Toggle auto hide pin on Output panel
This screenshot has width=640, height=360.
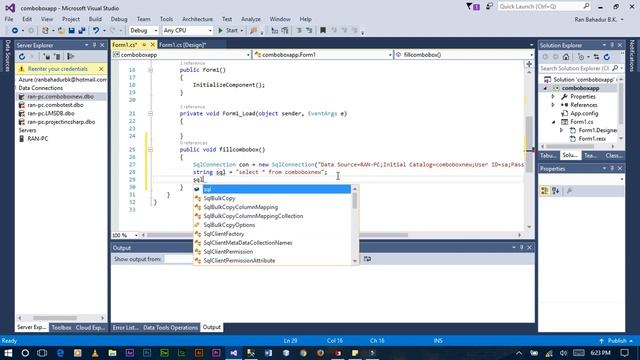tap(521, 247)
